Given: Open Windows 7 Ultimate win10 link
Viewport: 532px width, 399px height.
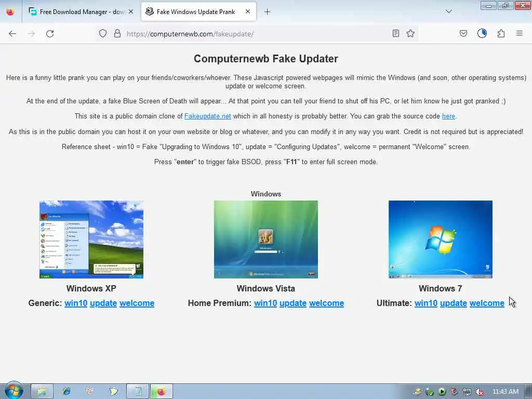Looking at the screenshot, I should 426,303.
